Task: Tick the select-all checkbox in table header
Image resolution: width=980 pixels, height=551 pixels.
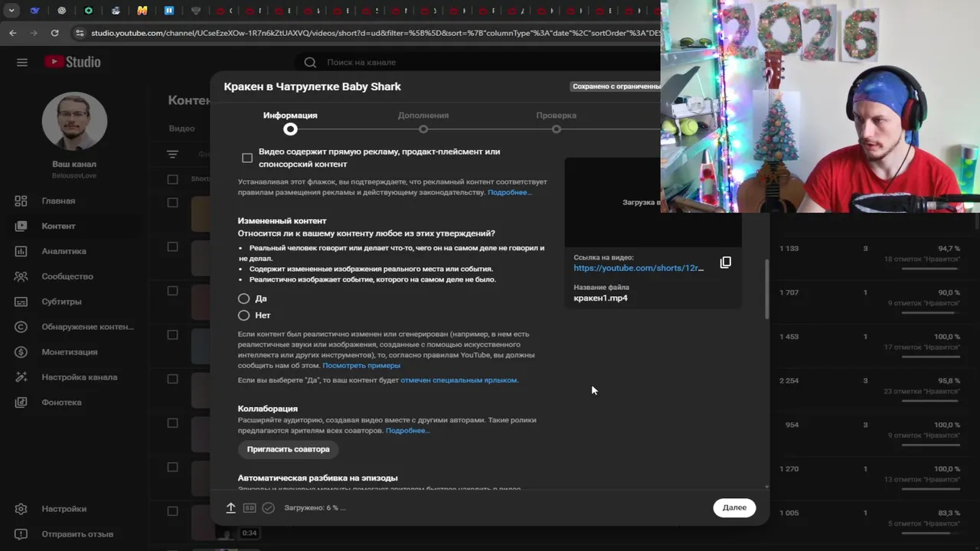Action: [x=172, y=179]
